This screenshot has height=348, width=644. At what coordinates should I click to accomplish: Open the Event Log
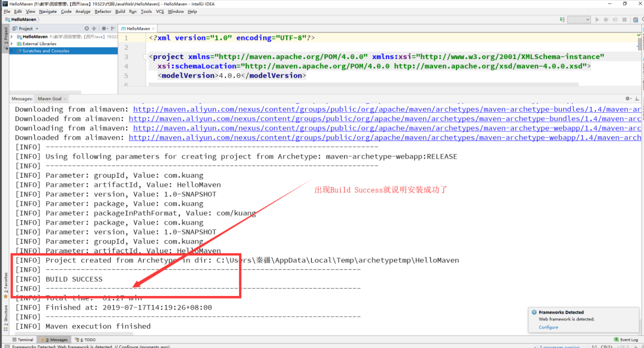pyautogui.click(x=626, y=340)
